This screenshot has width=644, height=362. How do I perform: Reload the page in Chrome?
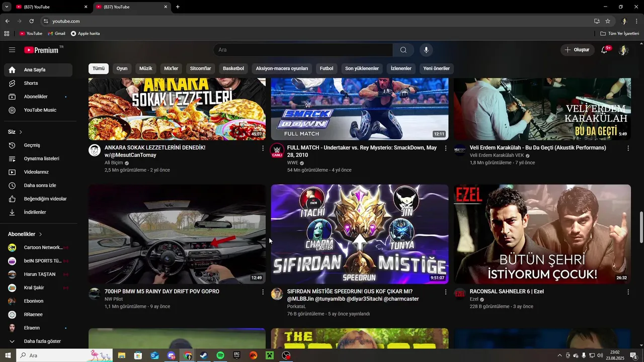31,21
